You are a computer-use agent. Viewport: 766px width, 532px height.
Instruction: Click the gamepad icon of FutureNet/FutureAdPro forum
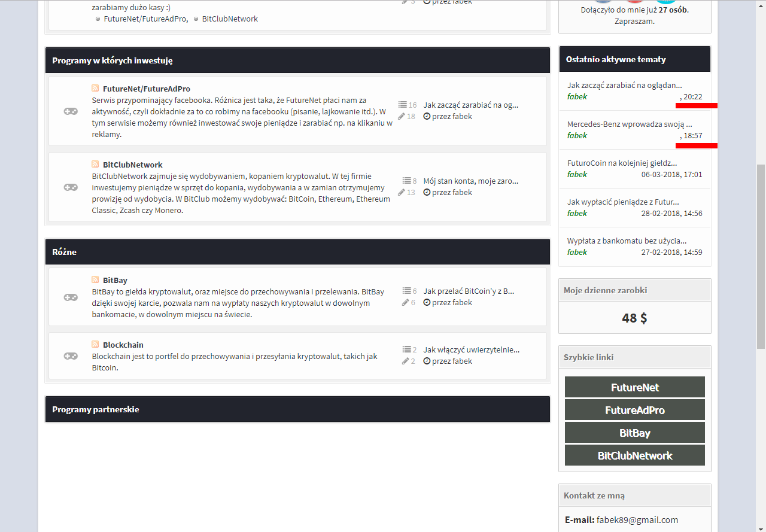[x=71, y=111]
